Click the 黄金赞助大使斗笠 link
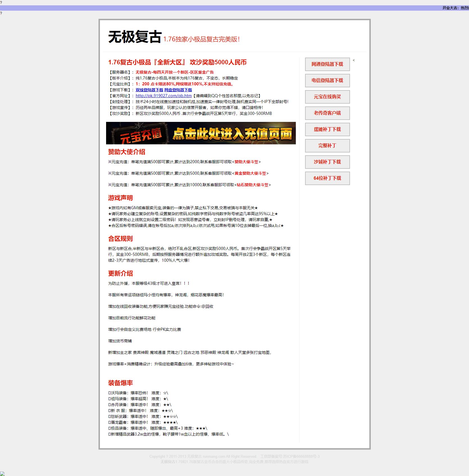 250,174
